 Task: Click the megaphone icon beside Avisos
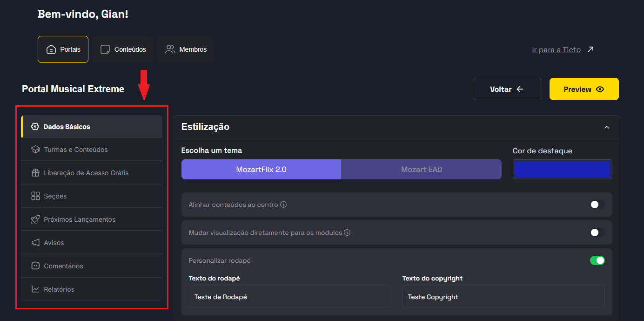click(35, 243)
